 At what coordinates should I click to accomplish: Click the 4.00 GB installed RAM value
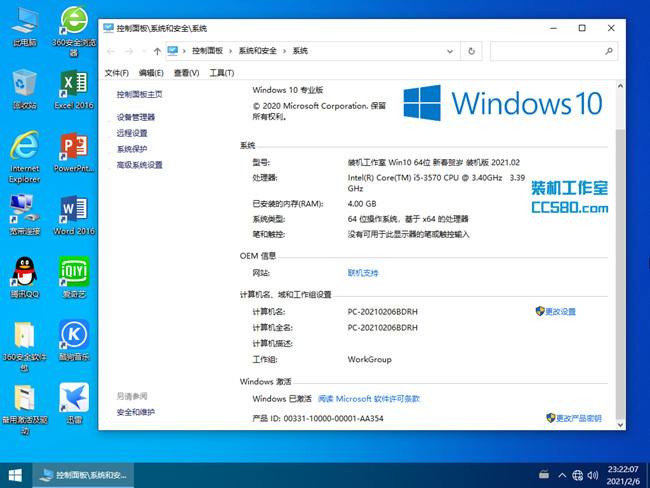click(362, 204)
